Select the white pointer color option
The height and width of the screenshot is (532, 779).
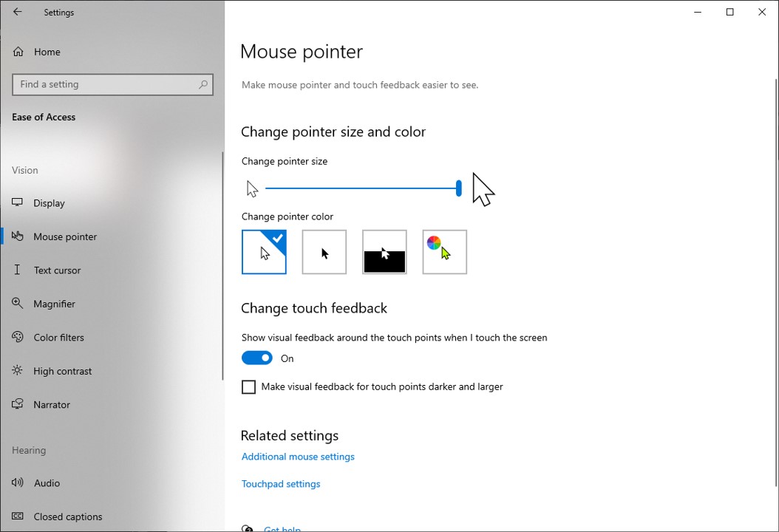(x=264, y=252)
